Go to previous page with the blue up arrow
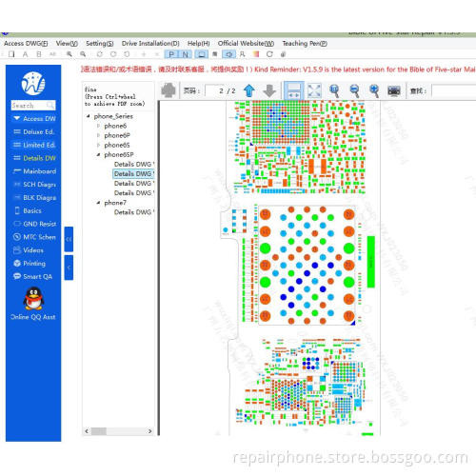The height and width of the screenshot is (476, 476). [x=249, y=90]
